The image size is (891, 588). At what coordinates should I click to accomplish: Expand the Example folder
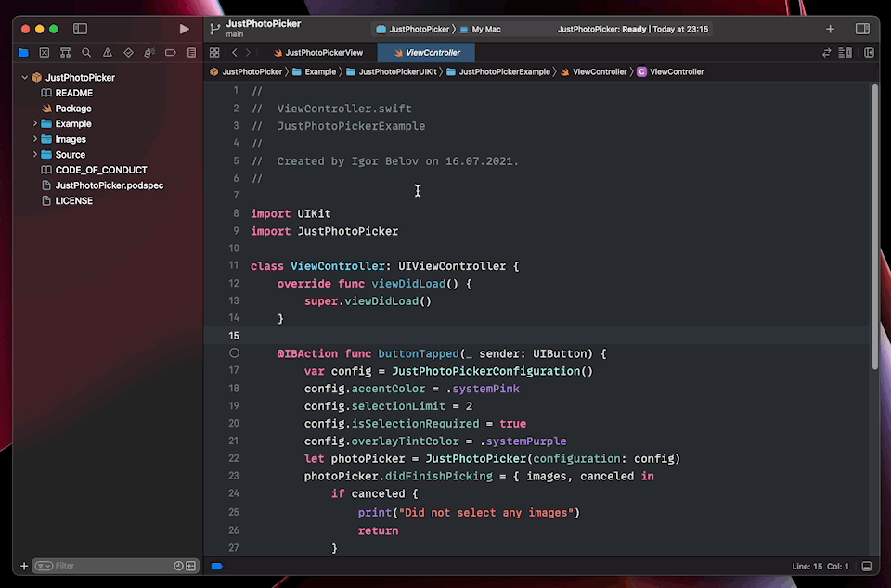(34, 123)
